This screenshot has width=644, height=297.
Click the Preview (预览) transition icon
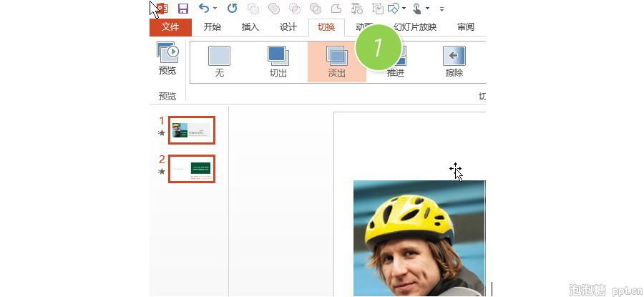(167, 59)
